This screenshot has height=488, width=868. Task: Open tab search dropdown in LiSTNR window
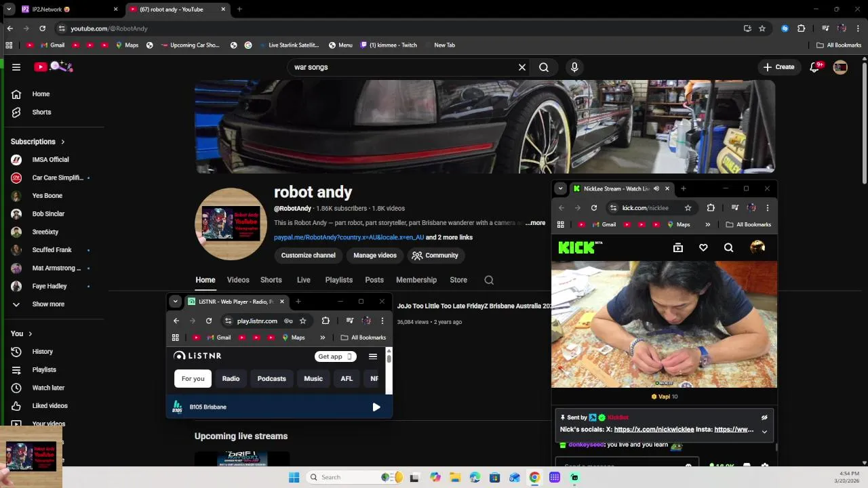[x=175, y=302]
